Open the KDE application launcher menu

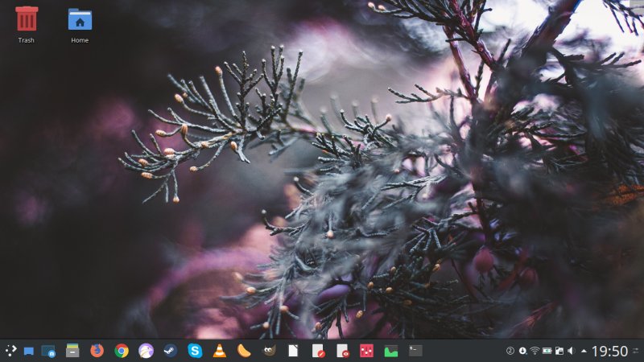pos(10,351)
